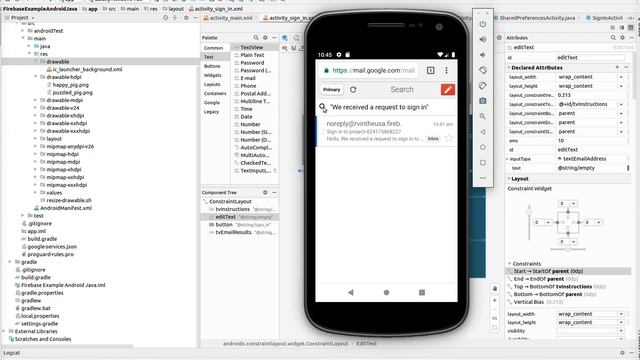Click the emulator volume down icon
Screen dimensions: 640x360
coord(483,55)
